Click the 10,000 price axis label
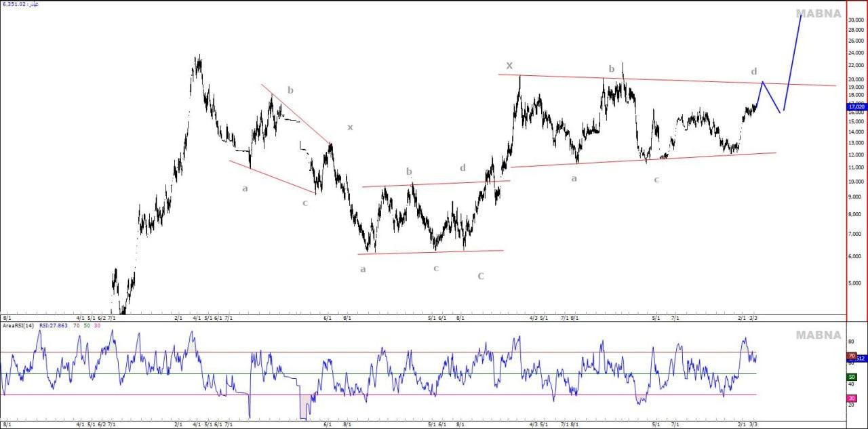 pyautogui.click(x=856, y=182)
